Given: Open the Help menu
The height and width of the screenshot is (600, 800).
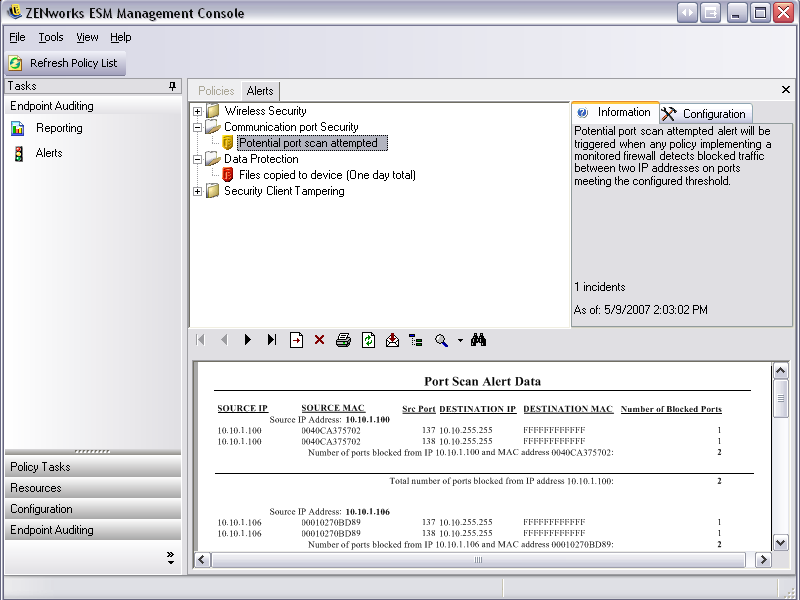Looking at the screenshot, I should tap(120, 37).
